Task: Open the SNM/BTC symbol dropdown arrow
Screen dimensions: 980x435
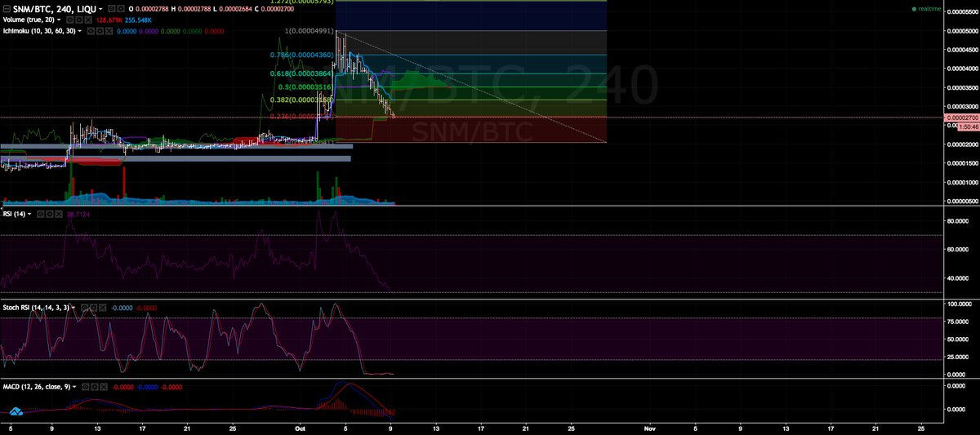Action: (100, 9)
